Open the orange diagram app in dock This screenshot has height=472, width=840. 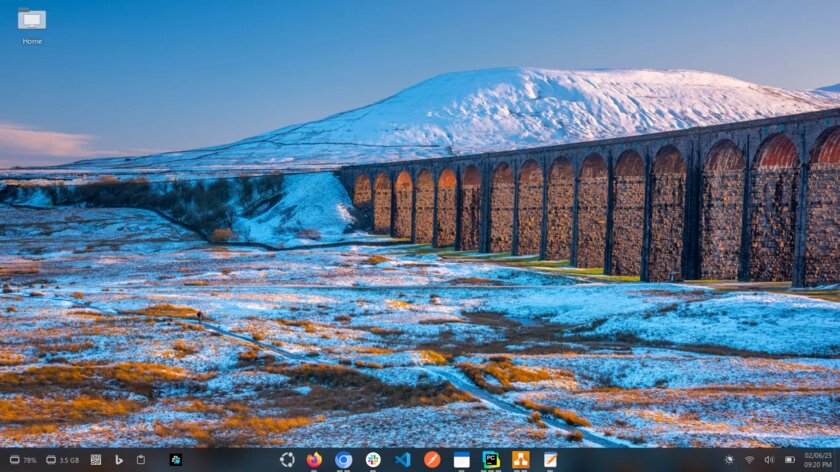[520, 460]
